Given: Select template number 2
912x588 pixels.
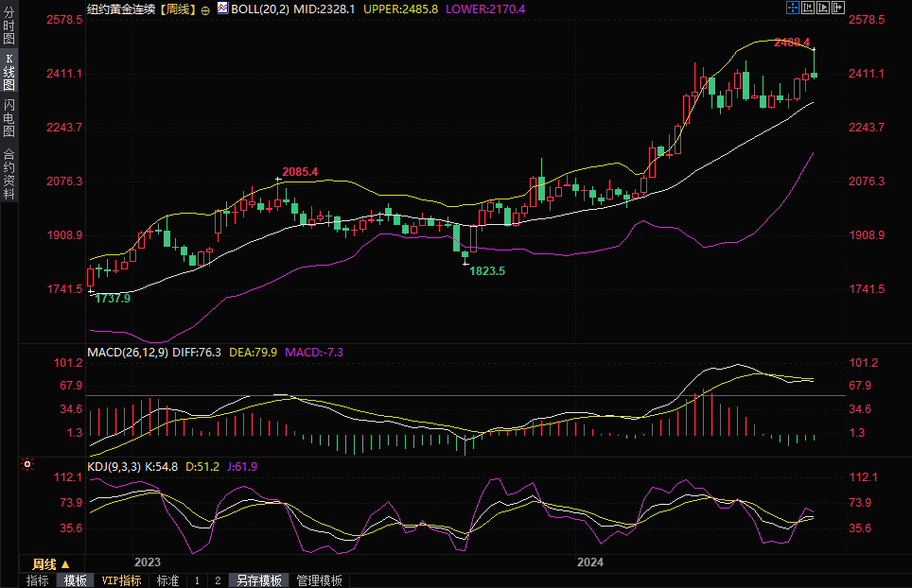Looking at the screenshot, I should [x=218, y=580].
